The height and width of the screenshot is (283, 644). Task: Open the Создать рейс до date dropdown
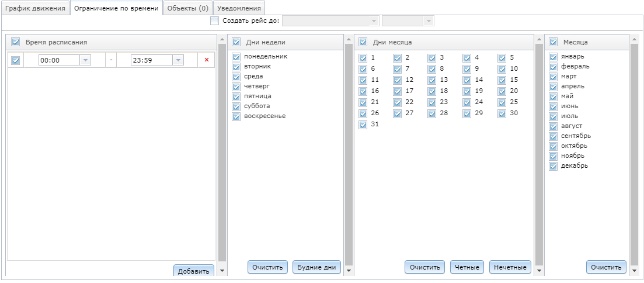tap(374, 20)
